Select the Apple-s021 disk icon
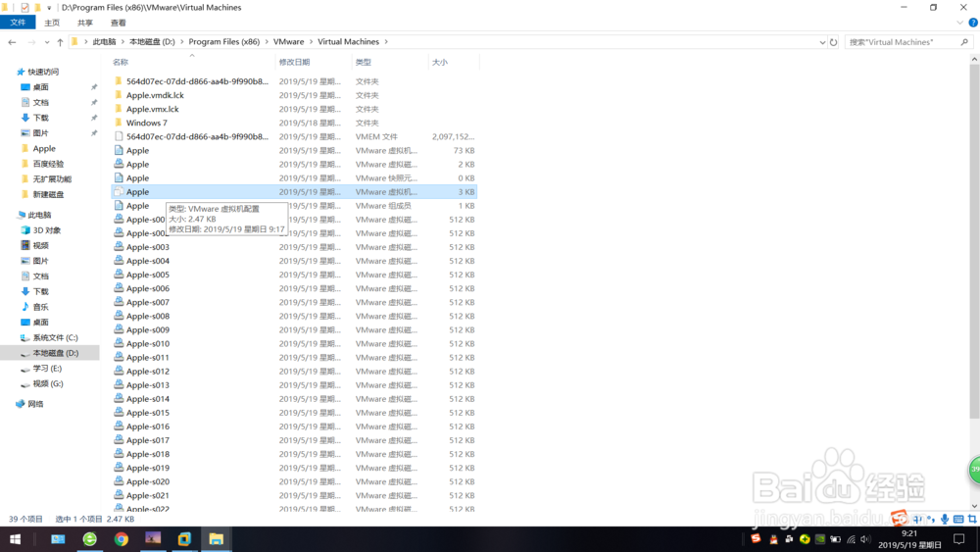This screenshot has height=552, width=980. (119, 495)
